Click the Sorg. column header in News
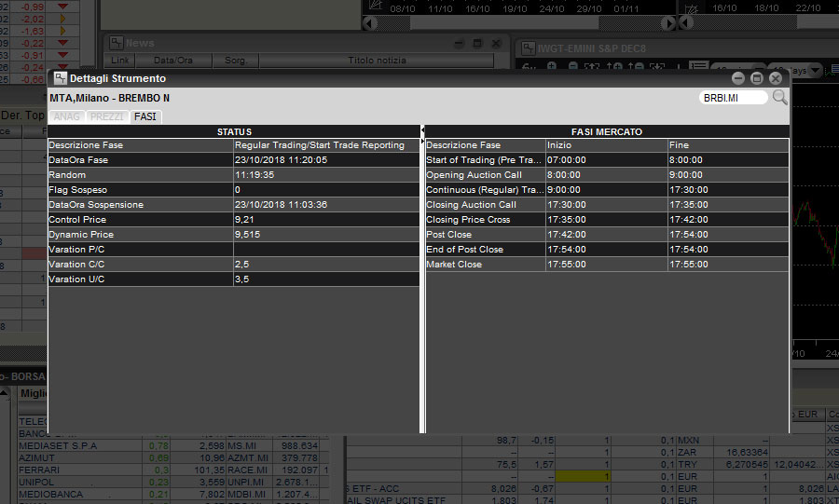Image resolution: width=839 pixels, height=504 pixels. point(236,61)
